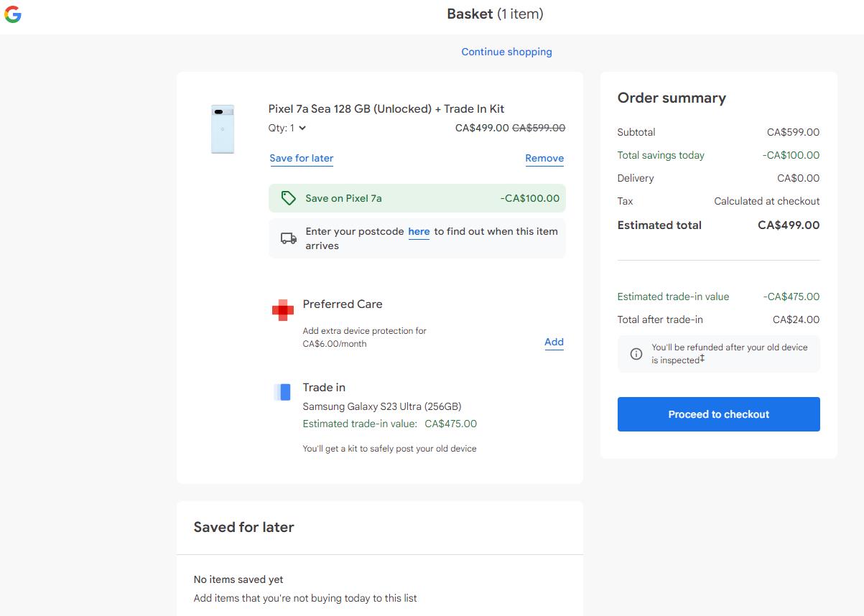864x616 pixels.
Task: Click the green discount tag icon
Action: pos(289,198)
